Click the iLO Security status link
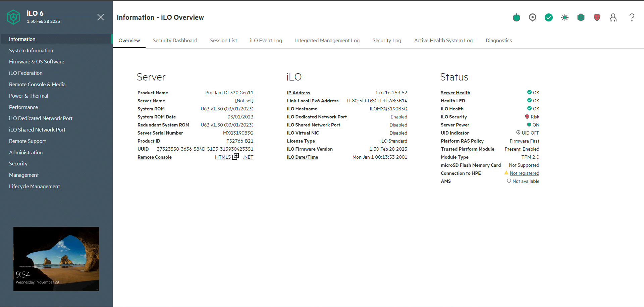 (x=453, y=117)
